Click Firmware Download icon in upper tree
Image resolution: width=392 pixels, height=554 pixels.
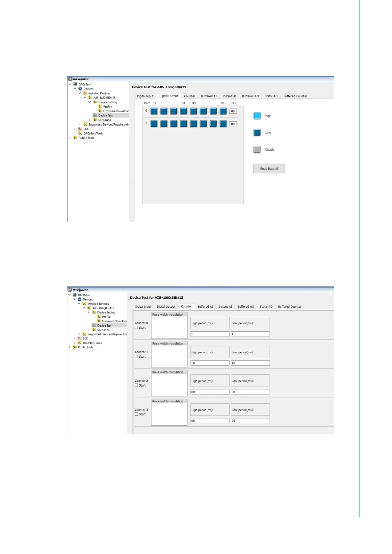tap(100, 111)
